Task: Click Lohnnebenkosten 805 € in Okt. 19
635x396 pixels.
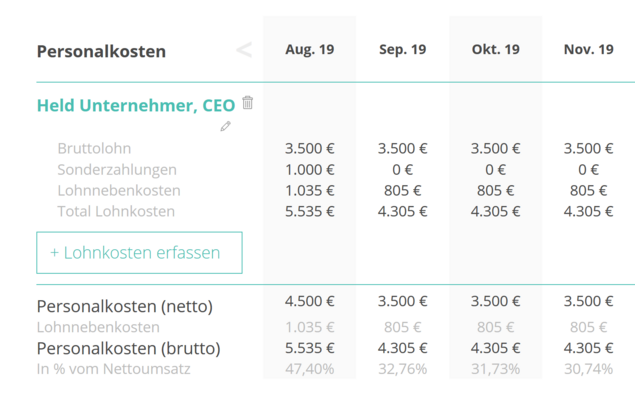Action: click(x=496, y=191)
